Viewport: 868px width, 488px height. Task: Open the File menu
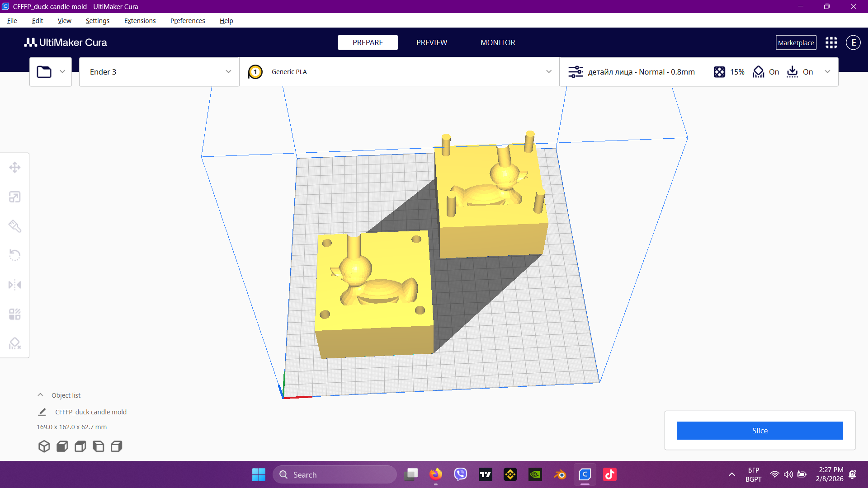tap(12, 21)
